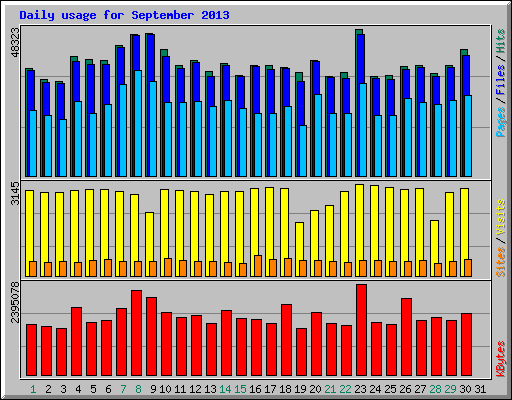Click the green 'Hits' legend label

[501, 41]
